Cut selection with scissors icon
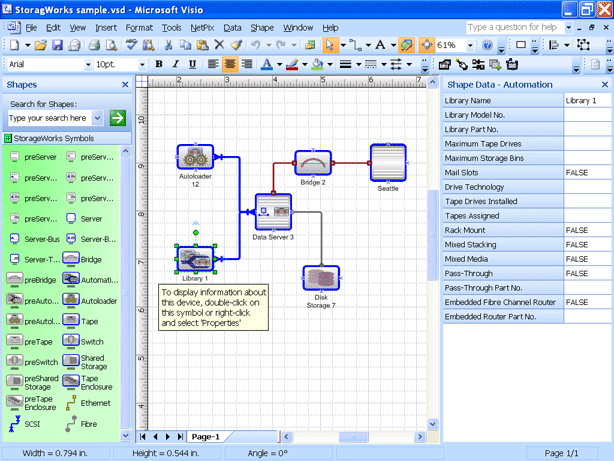This screenshot has height=461, width=614. [x=168, y=45]
